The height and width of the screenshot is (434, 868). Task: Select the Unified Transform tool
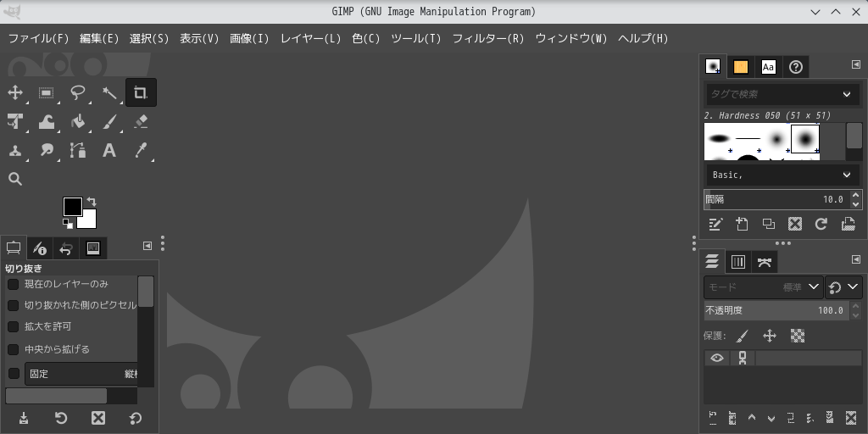tap(15, 121)
